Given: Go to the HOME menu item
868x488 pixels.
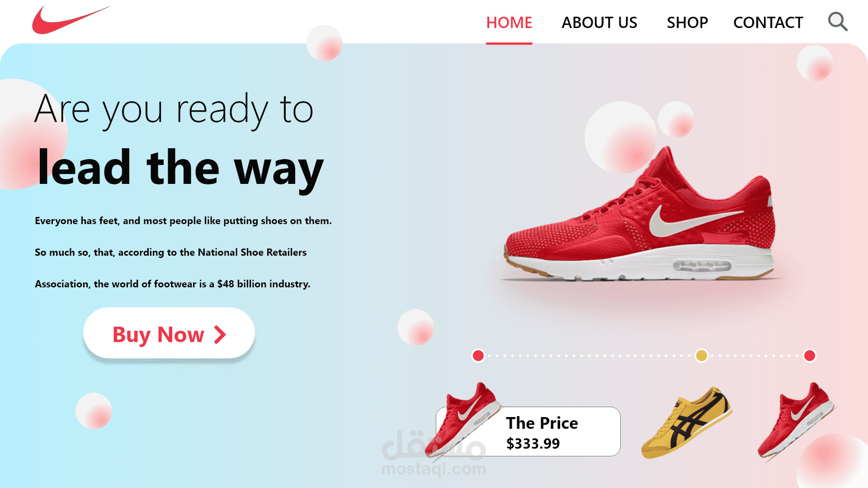Looking at the screenshot, I should pyautogui.click(x=509, y=23).
